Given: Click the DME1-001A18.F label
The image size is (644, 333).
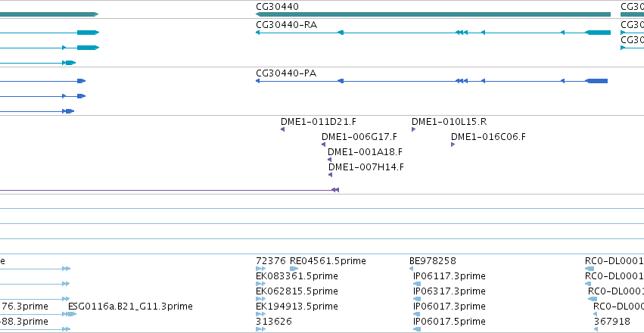Looking at the screenshot, I should pyautogui.click(x=365, y=152).
